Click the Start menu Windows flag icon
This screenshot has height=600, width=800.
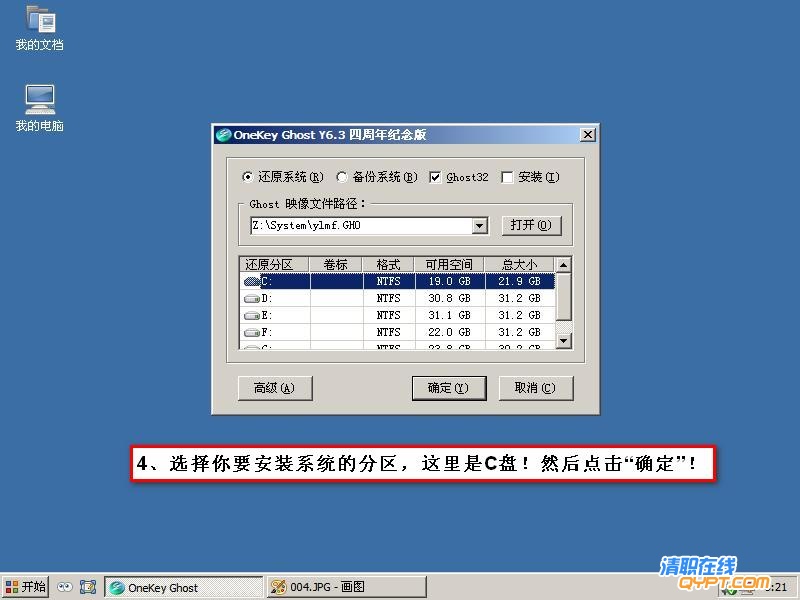coord(12,587)
